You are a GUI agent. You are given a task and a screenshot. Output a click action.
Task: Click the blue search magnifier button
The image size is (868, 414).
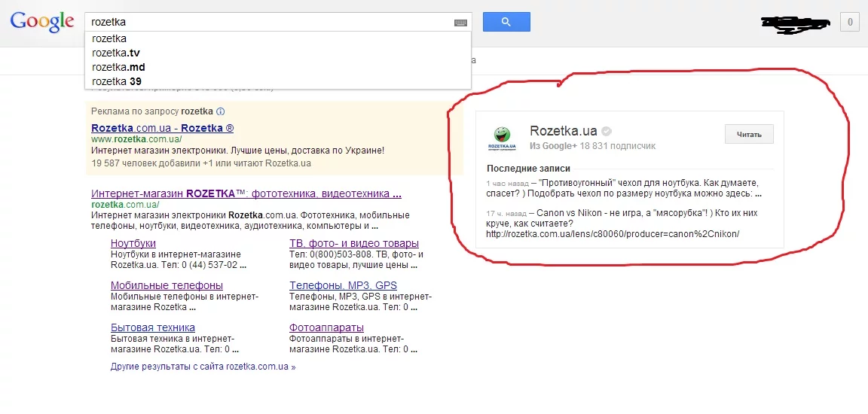[x=506, y=22]
